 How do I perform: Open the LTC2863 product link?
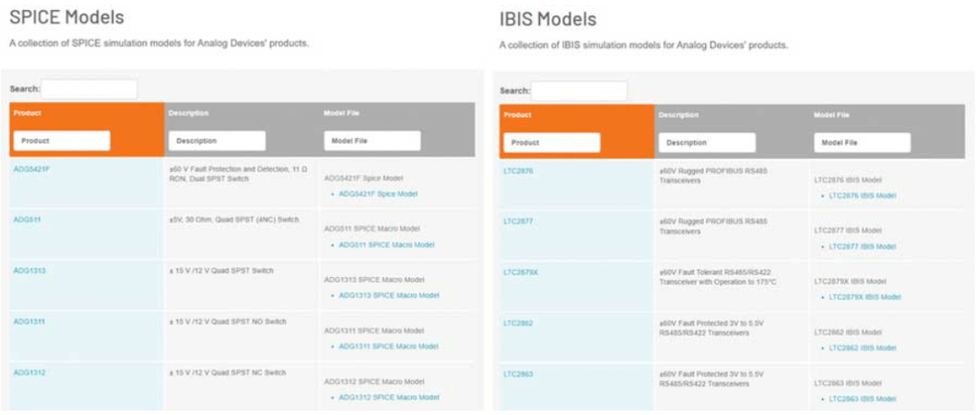tap(518, 374)
